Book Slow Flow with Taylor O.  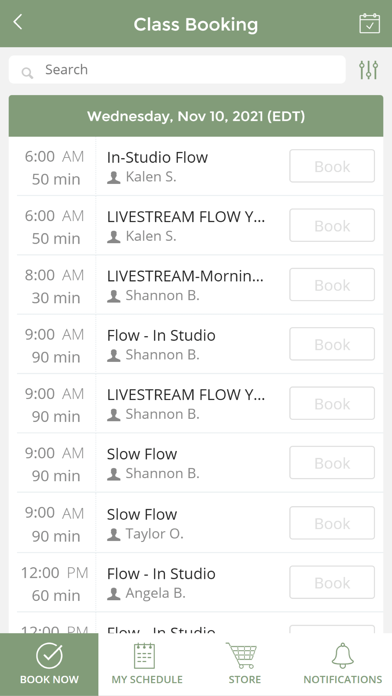(332, 523)
